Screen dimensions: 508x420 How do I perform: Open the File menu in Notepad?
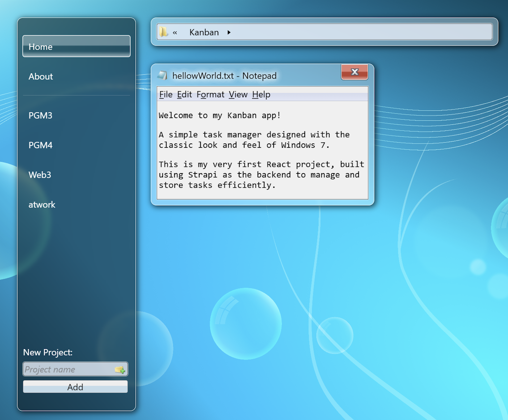coord(166,95)
